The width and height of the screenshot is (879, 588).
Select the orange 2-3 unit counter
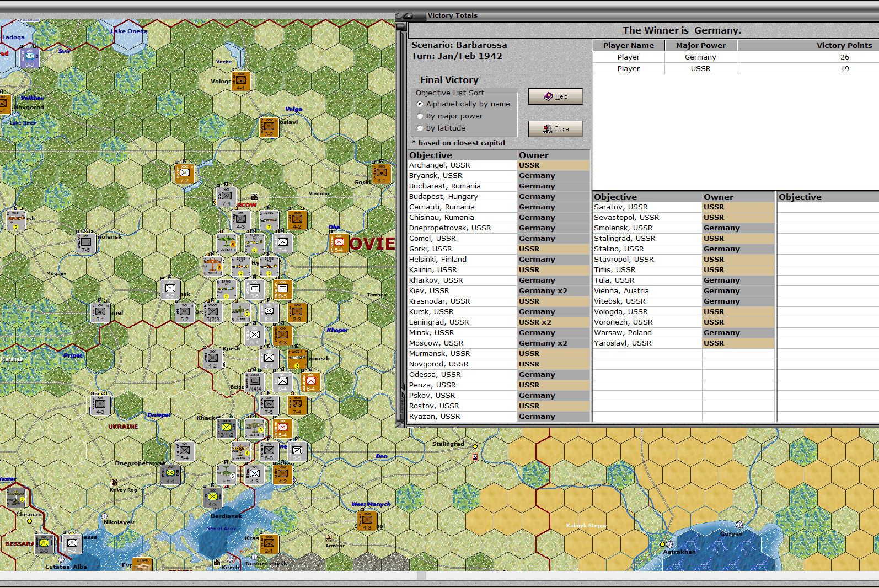click(297, 312)
